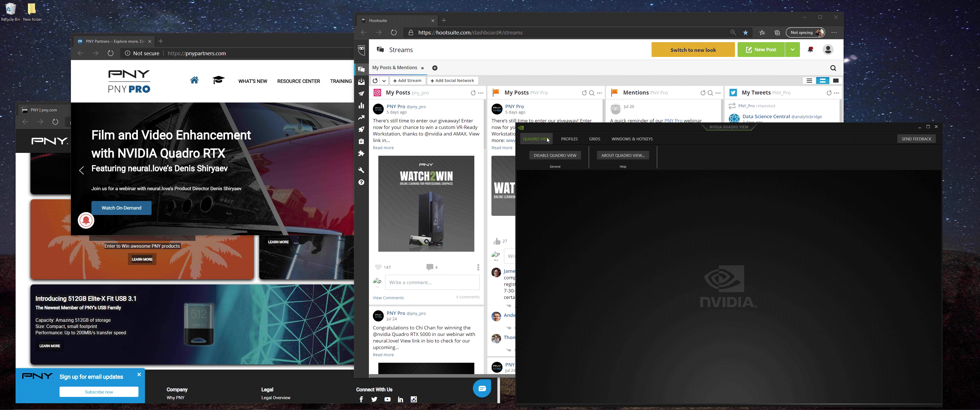Open Insights trending arrow icon in Hootsuite sidebar

click(362, 118)
